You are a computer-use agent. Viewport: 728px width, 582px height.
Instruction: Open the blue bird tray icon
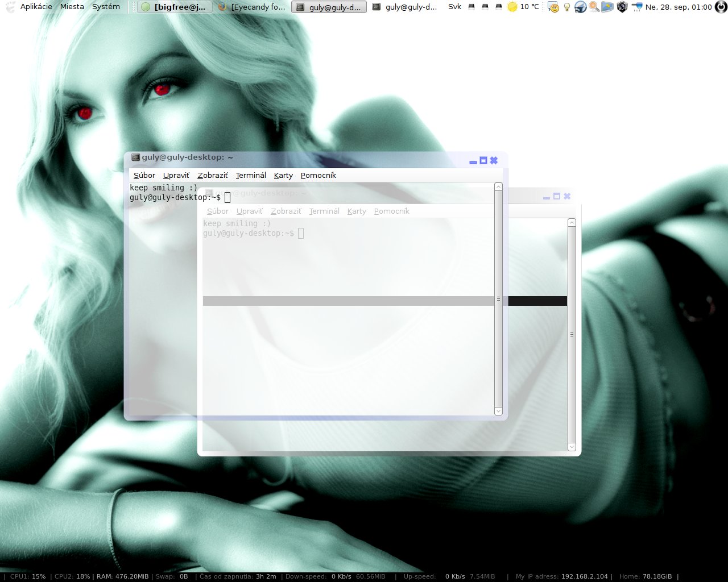coord(580,7)
